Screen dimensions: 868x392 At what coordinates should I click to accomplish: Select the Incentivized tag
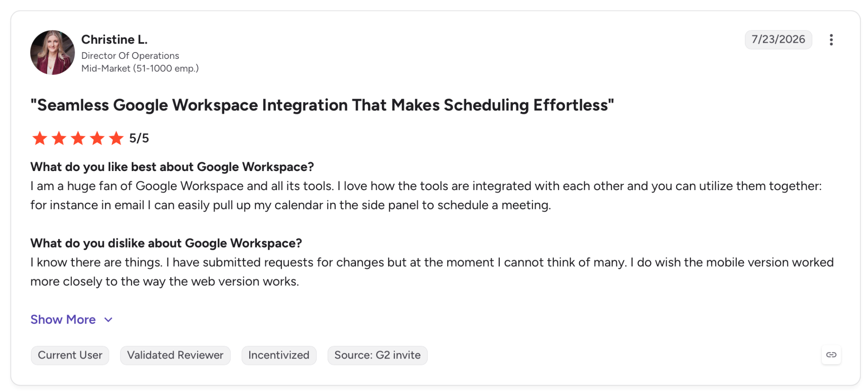click(x=279, y=355)
